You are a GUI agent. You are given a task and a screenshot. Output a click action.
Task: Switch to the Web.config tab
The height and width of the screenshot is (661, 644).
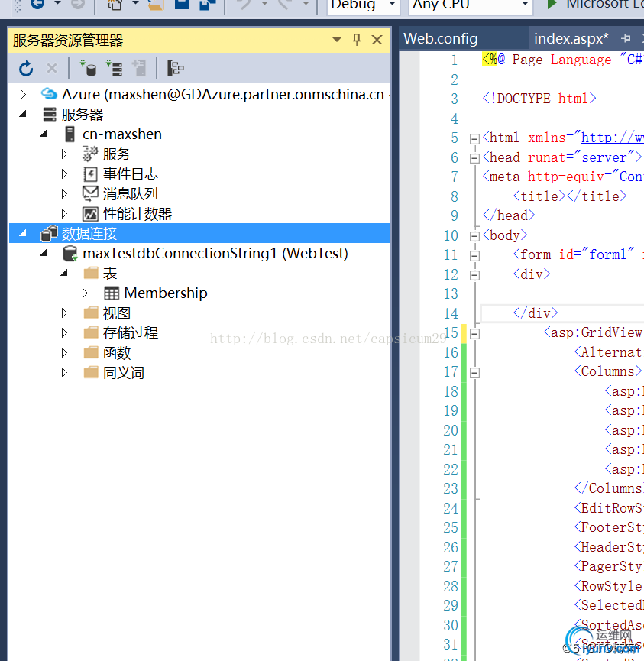tap(441, 39)
